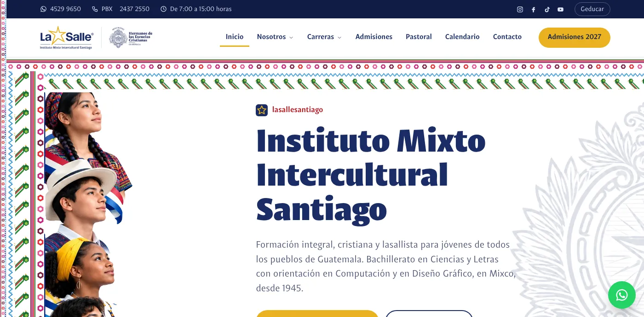
Task: Click the paragraph starting 'Formación integral'
Action: click(x=385, y=266)
